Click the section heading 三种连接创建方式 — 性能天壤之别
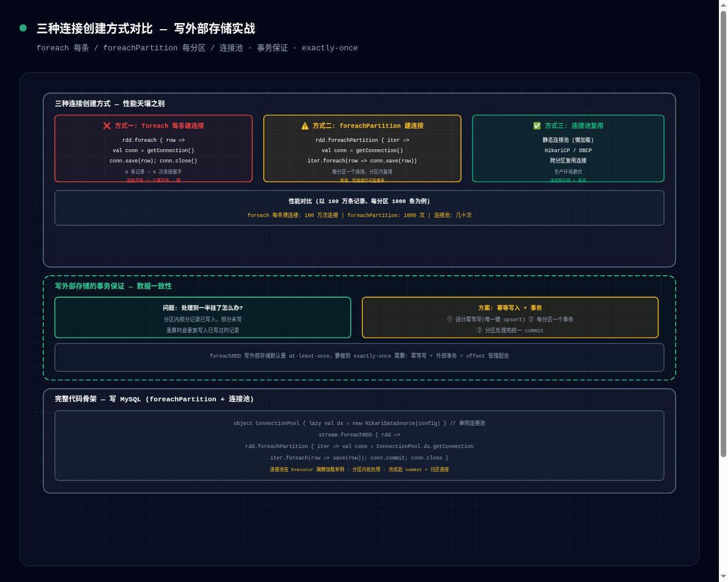The width and height of the screenshot is (728, 582). [x=110, y=104]
